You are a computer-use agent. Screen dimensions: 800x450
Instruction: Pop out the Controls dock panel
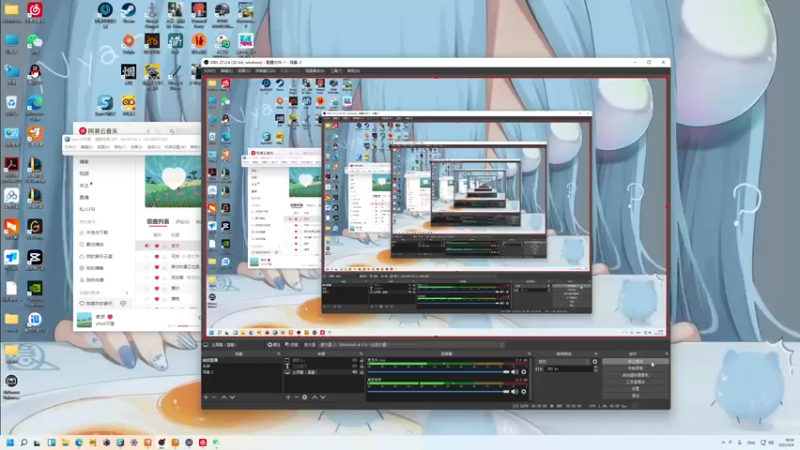(666, 354)
